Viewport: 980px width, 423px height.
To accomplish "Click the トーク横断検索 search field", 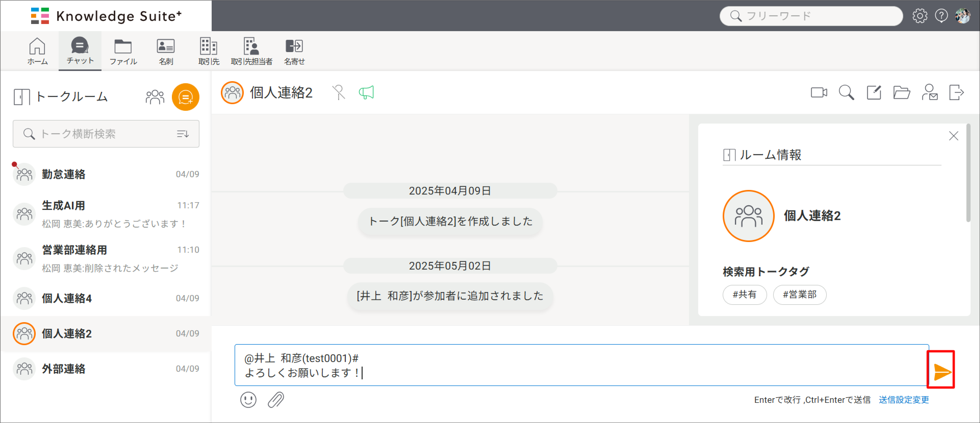I will [x=106, y=134].
